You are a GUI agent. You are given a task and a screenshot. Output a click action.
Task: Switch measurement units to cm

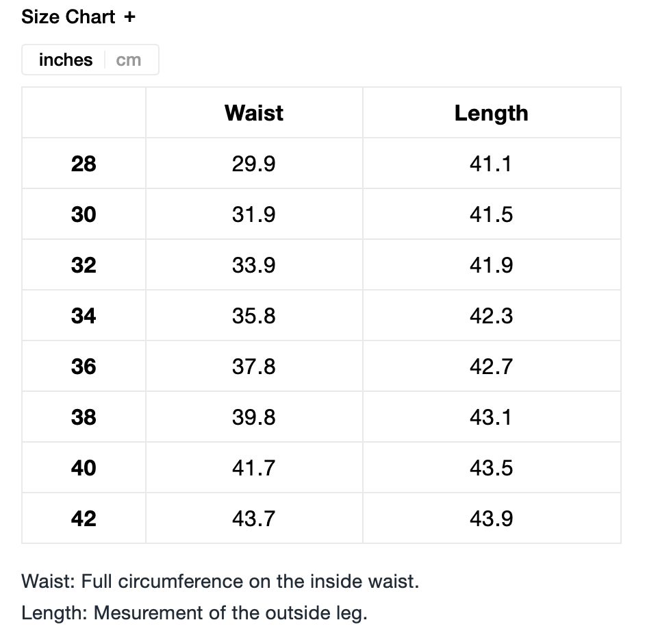(129, 60)
